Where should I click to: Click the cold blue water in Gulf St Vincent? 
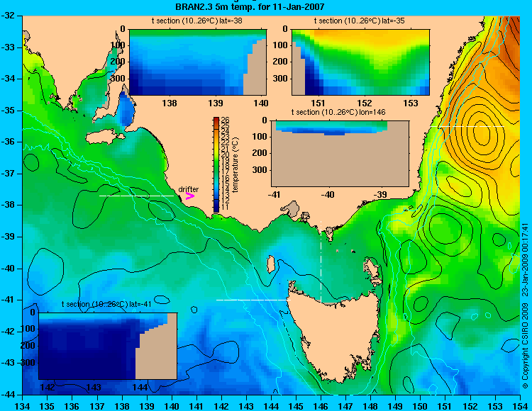point(126,110)
